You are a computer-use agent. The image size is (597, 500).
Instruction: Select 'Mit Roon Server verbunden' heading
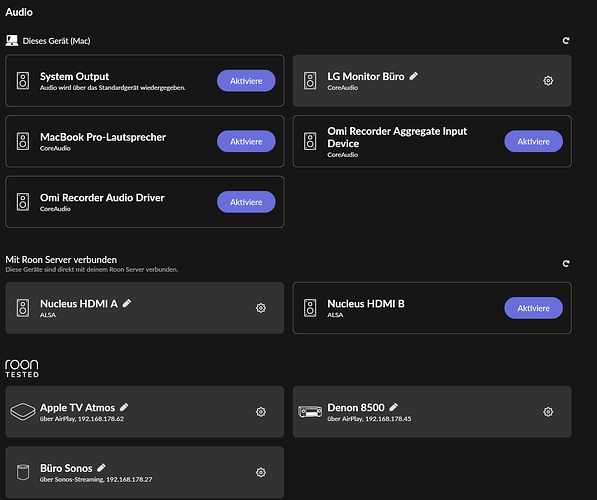tap(61, 260)
